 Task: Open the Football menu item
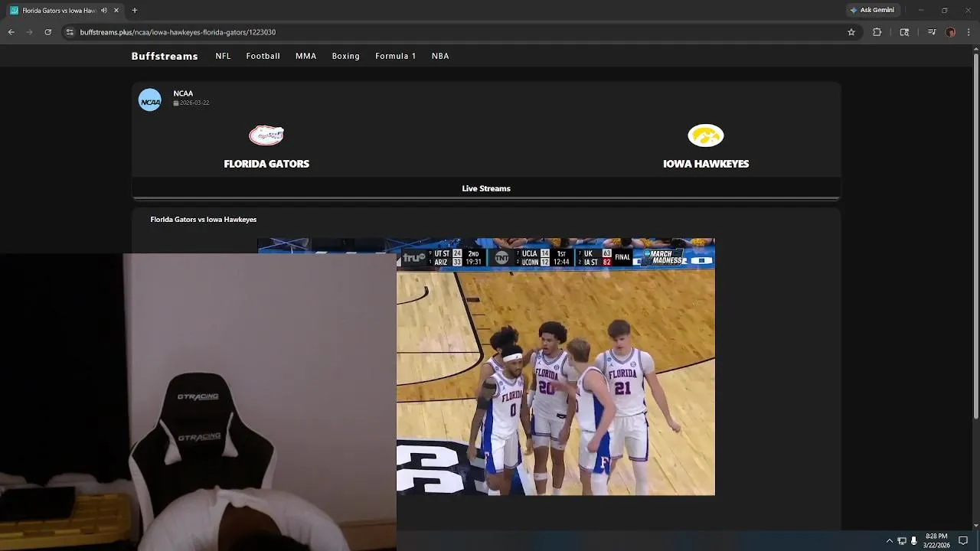[263, 56]
